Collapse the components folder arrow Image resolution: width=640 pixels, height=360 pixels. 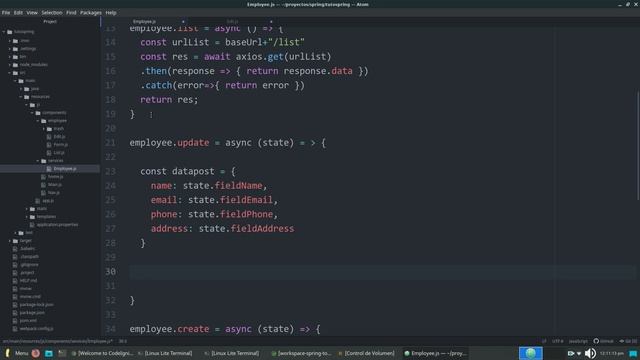(x=33, y=113)
